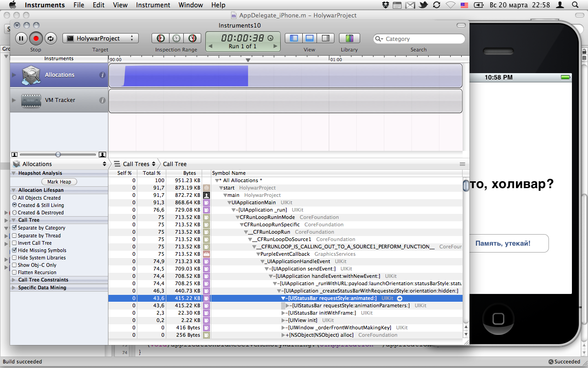Click the timeline zoom slider handle

click(x=58, y=155)
